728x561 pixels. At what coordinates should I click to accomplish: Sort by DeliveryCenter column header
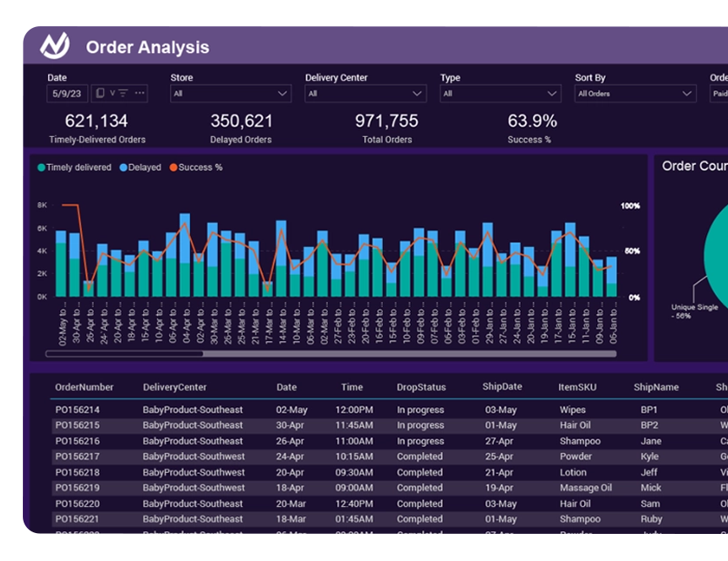[x=174, y=388]
